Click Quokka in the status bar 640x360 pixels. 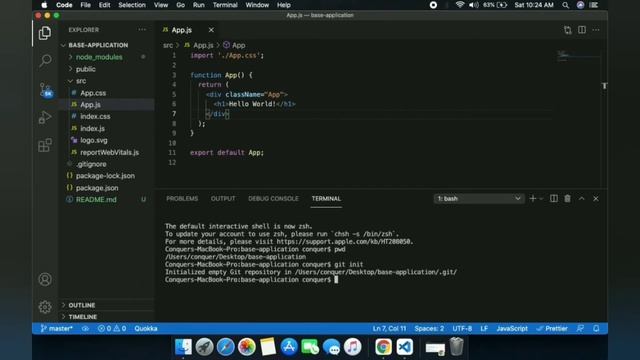[146, 329]
